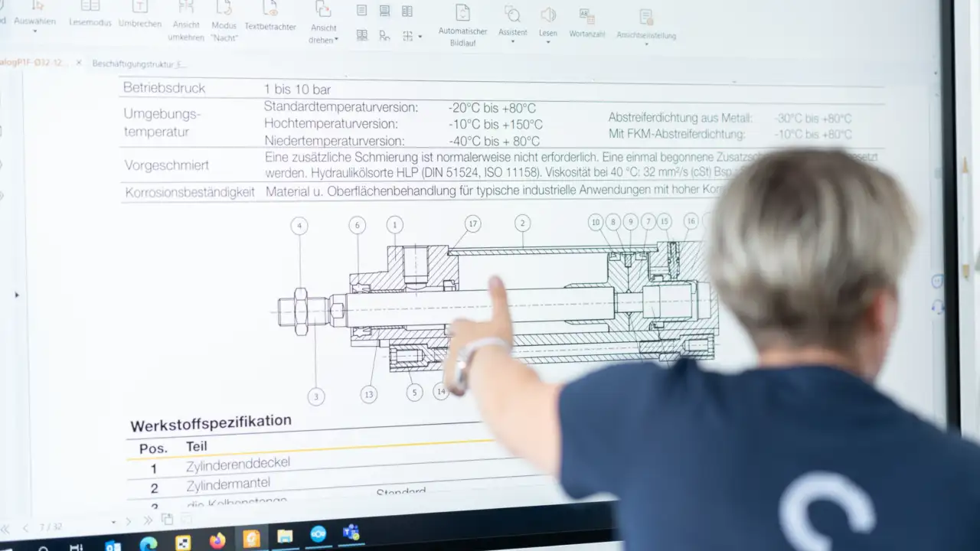Close the catalogP1F document tab

tap(78, 63)
